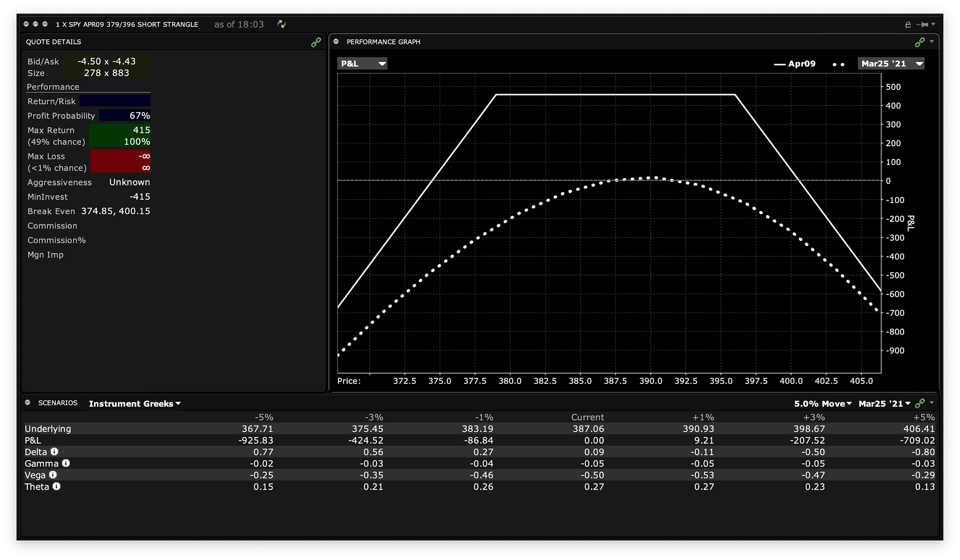Click the lock icon in title bar
Viewport: 960px width, 560px height.
click(x=908, y=24)
